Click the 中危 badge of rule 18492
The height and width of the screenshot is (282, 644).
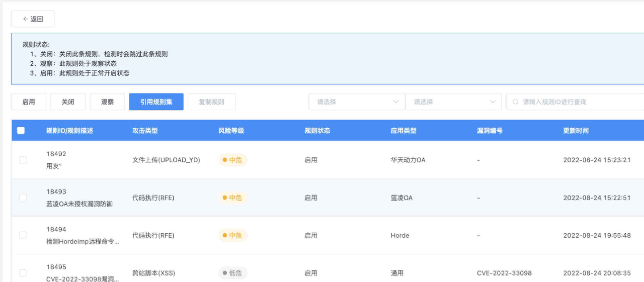[233, 160]
